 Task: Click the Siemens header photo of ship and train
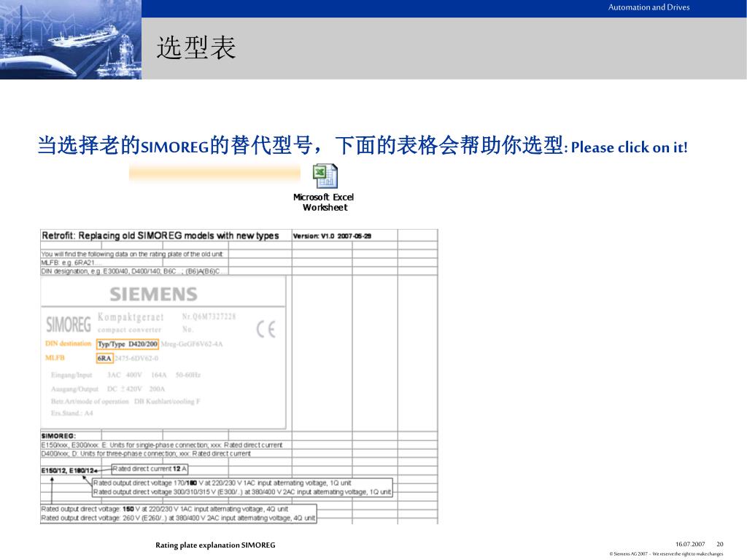click(71, 39)
